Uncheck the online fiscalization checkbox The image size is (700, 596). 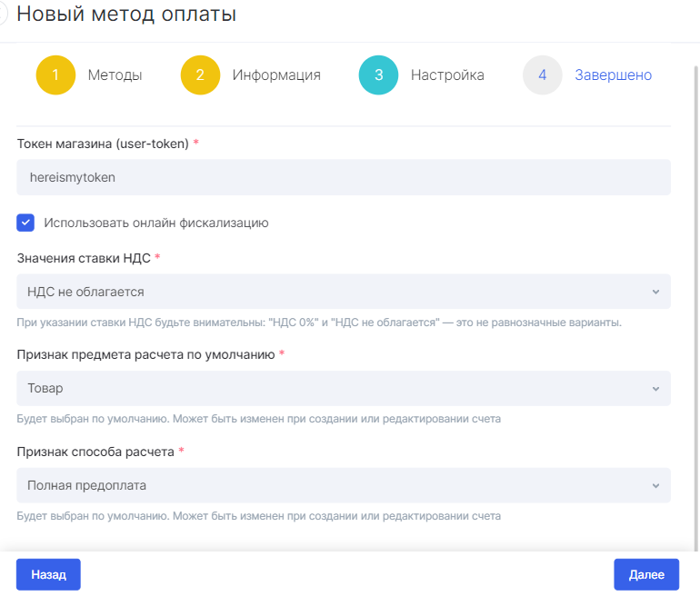(25, 223)
